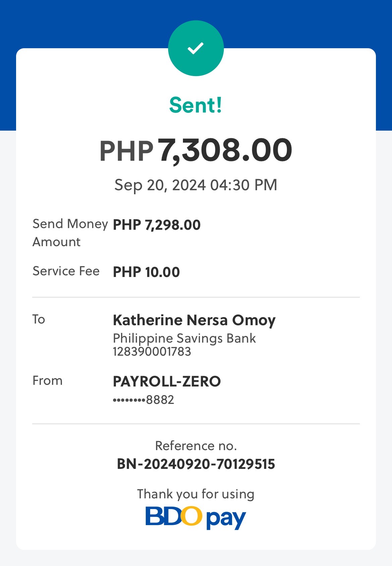Click the Philippine Savings Bank text

coord(184,338)
